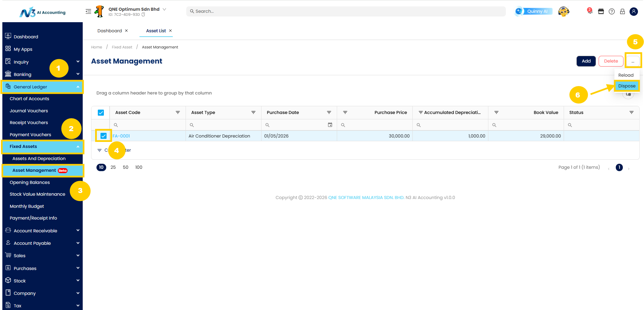This screenshot has width=644, height=310.
Task: Set page size to 50 items
Action: 126,167
